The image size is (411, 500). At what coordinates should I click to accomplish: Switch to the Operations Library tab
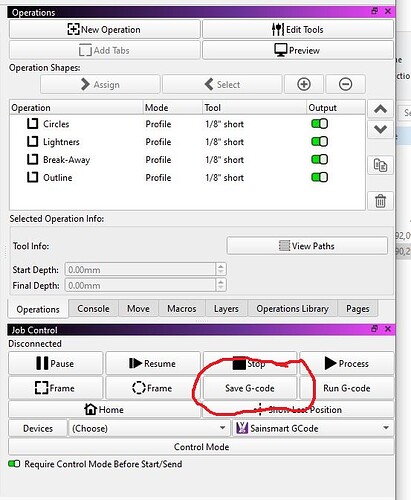pos(292,308)
